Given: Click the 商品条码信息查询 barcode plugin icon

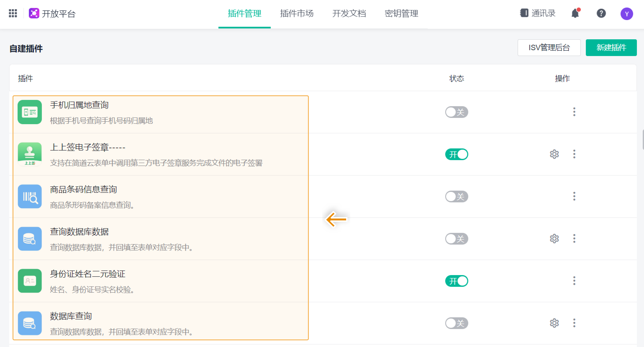Looking at the screenshot, I should pos(30,196).
